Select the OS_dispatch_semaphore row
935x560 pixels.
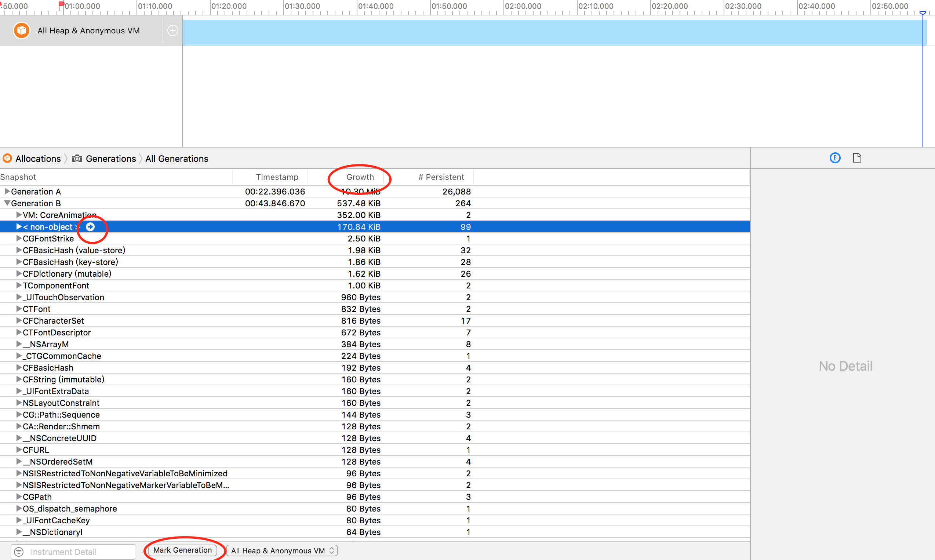(375, 509)
